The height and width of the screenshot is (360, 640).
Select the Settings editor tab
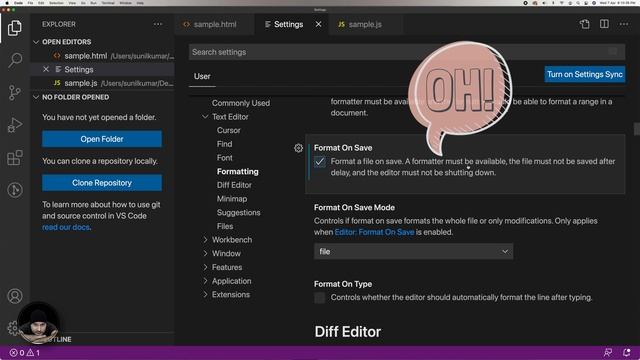coord(289,24)
